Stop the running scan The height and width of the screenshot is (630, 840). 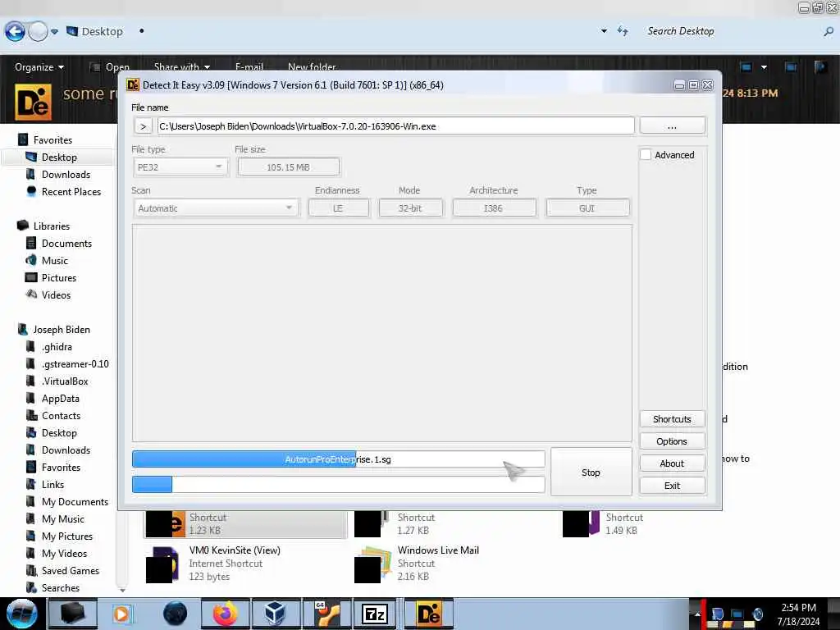pos(591,472)
